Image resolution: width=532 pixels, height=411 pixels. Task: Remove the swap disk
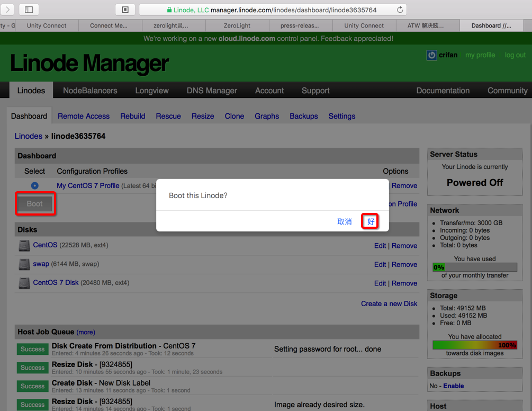tap(404, 264)
